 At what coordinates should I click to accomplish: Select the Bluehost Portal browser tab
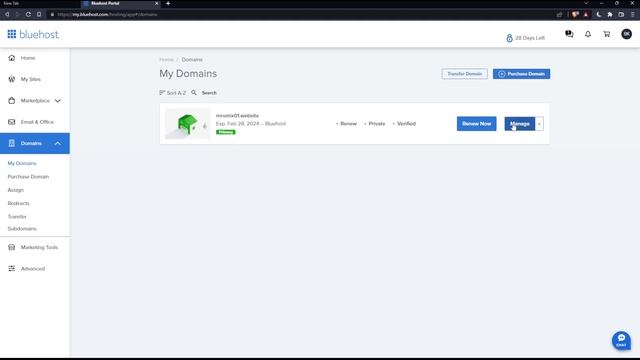point(121,3)
